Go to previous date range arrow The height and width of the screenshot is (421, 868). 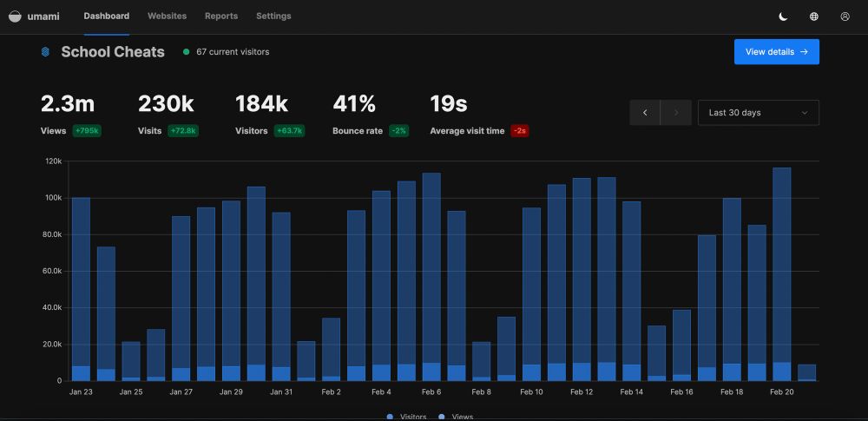645,113
